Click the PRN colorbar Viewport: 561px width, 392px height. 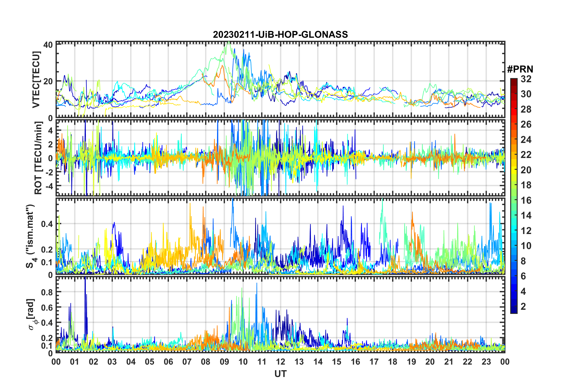[514, 196]
